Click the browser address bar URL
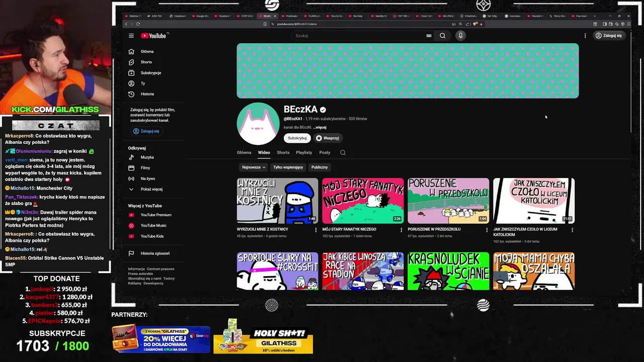This screenshot has height=362, width=644. [x=297, y=24]
